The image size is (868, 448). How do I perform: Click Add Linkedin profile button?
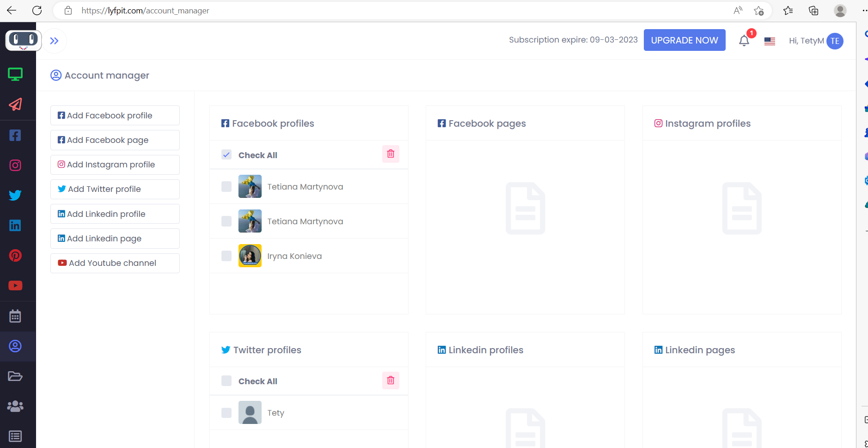[115, 214]
